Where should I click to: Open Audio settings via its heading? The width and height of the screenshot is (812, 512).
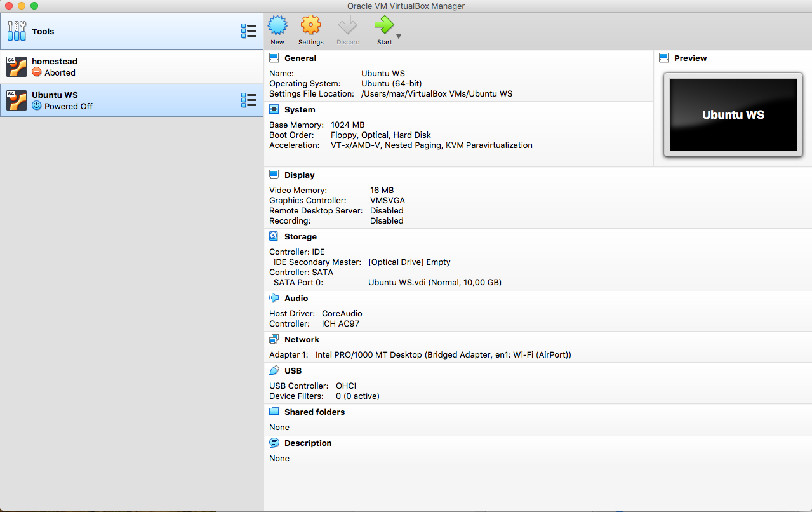(x=296, y=298)
